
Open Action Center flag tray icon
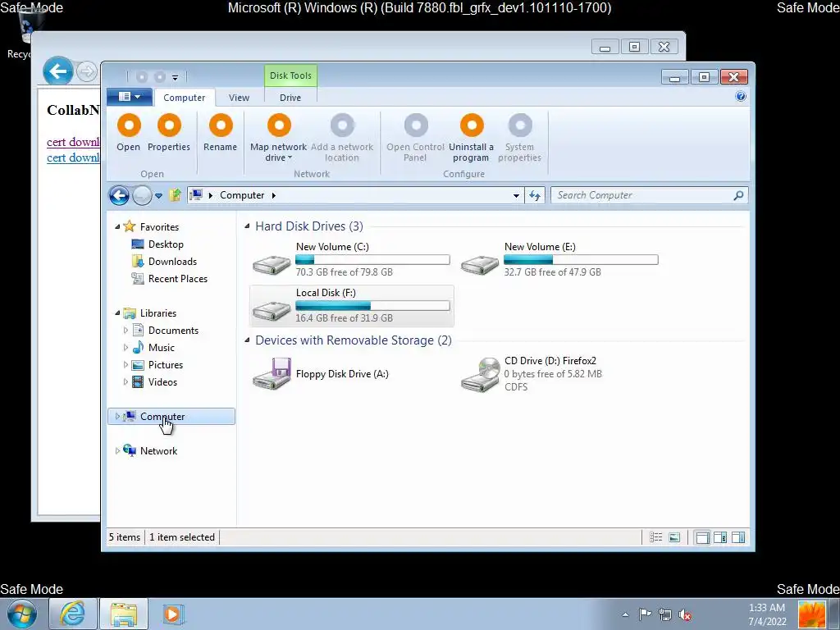coord(645,614)
